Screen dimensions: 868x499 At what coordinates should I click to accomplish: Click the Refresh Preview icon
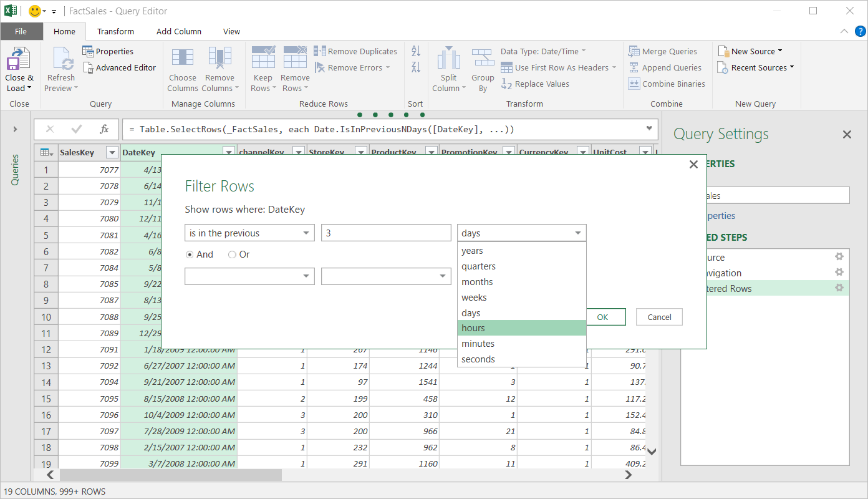coord(61,61)
